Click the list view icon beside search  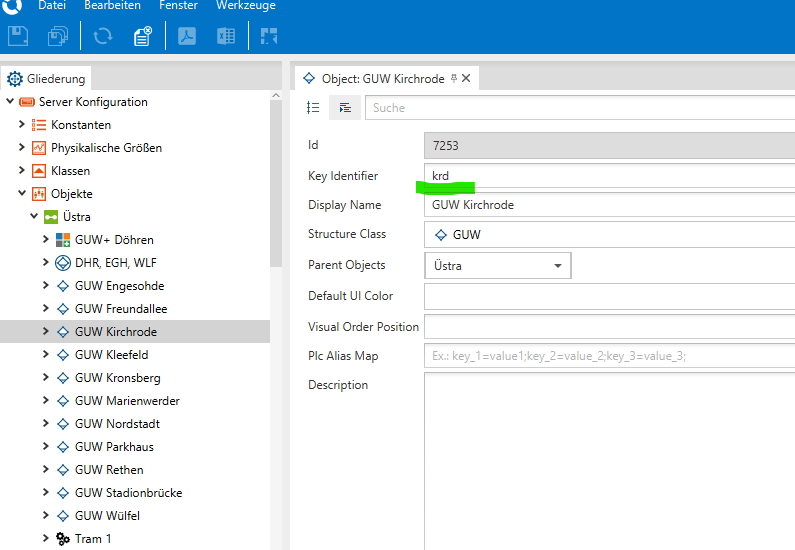pos(313,107)
